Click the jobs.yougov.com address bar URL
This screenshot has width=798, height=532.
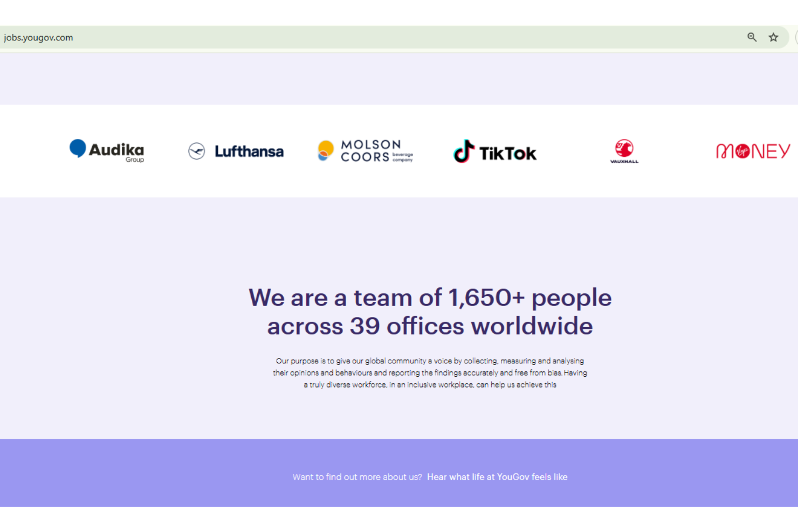(38, 38)
